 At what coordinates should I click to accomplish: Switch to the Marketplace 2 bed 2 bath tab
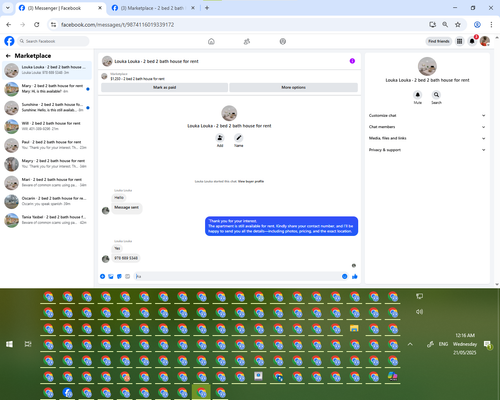point(152,8)
